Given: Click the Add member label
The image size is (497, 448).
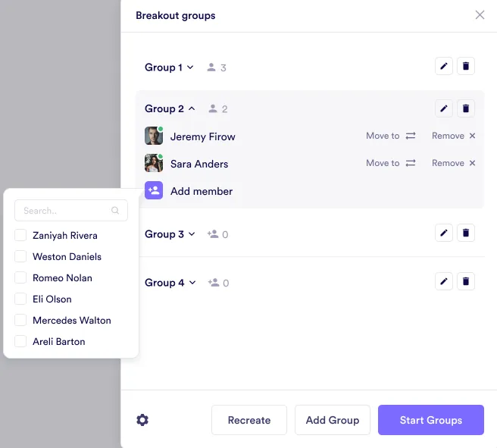Looking at the screenshot, I should (202, 191).
